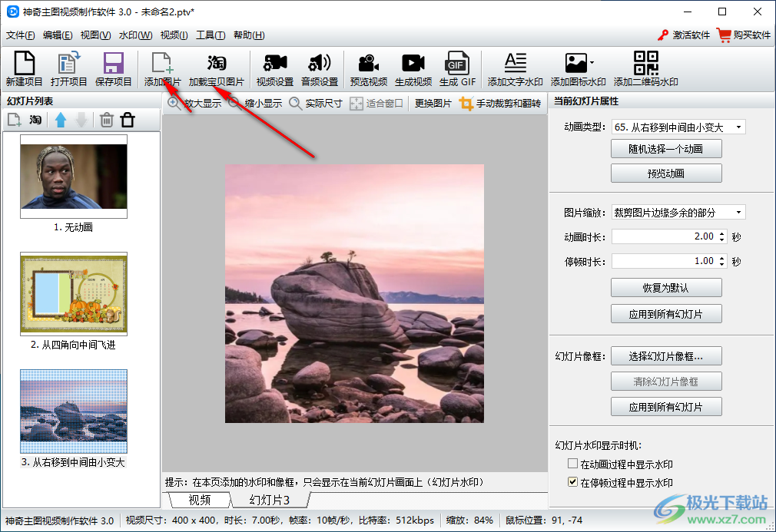Click status text 视频尺寸: 400 x 400
The width and height of the screenshot is (776, 532).
coord(171,520)
